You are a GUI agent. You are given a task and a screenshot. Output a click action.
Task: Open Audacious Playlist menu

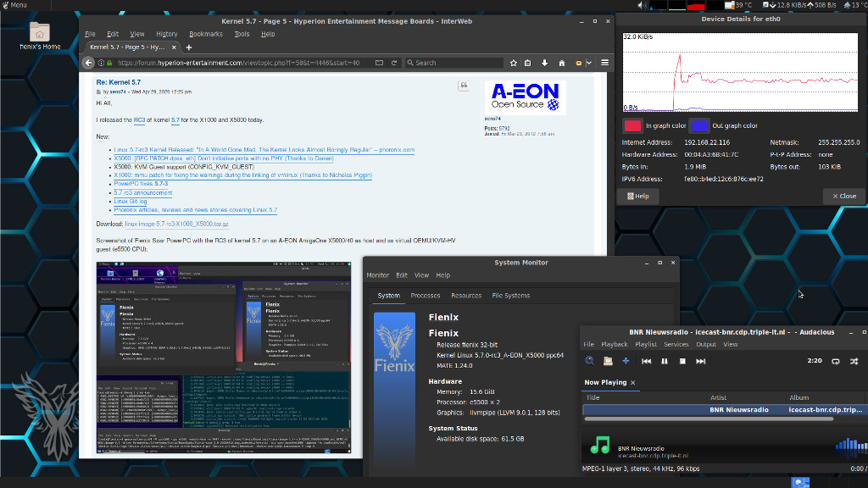[x=645, y=344]
